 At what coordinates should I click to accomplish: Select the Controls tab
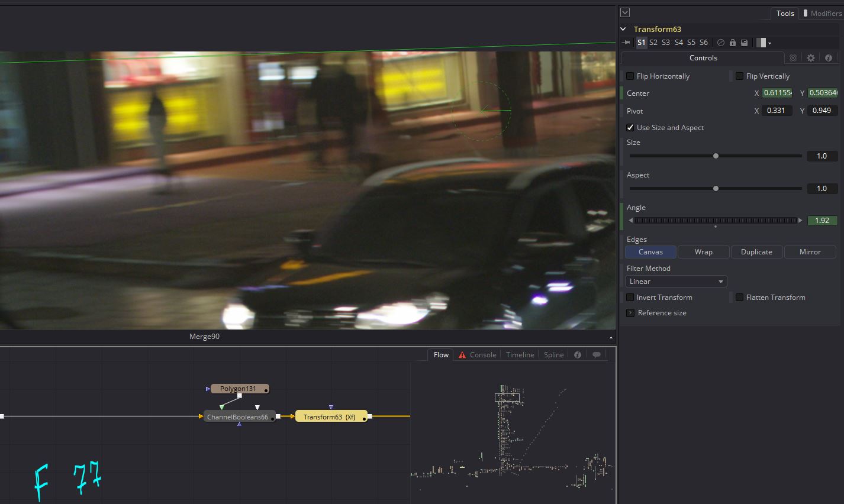[703, 58]
